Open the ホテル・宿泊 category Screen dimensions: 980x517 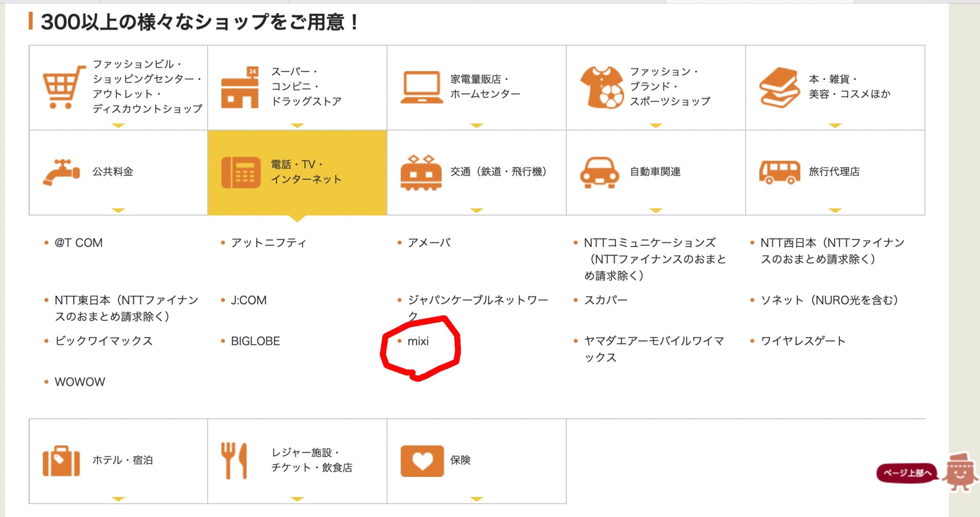click(118, 461)
